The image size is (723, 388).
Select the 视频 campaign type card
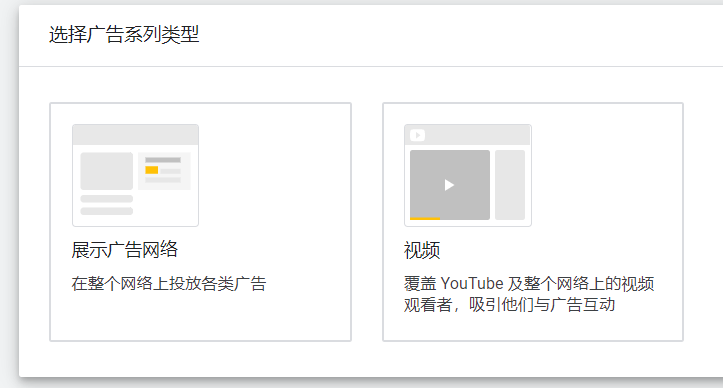533,222
